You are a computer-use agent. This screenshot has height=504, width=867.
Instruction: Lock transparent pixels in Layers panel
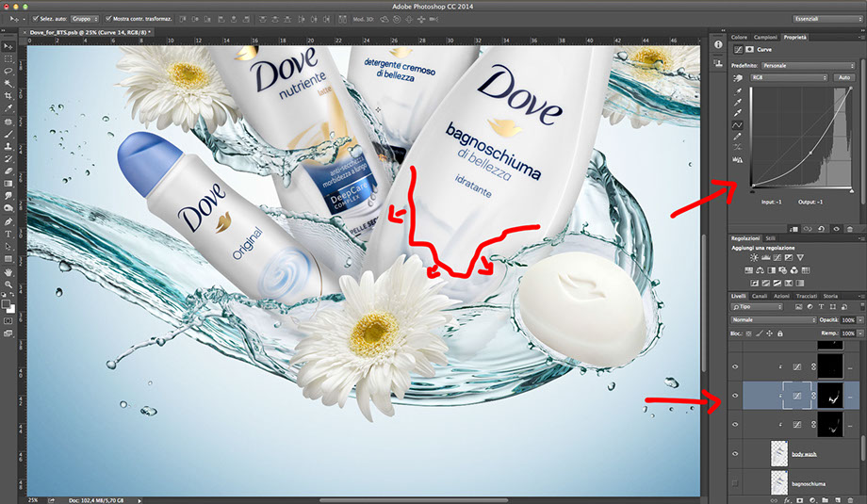tap(748, 333)
